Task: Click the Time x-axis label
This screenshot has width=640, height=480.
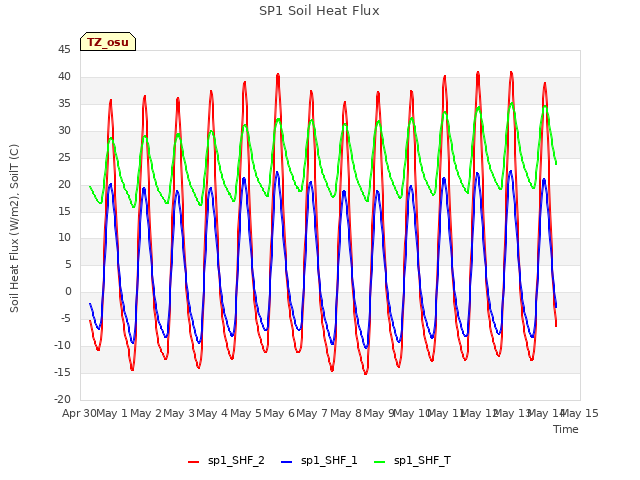Action: (x=566, y=429)
